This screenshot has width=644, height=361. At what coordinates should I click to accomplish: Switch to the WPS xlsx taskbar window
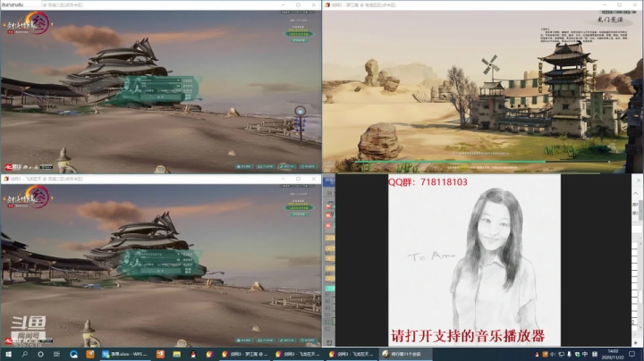(125, 354)
